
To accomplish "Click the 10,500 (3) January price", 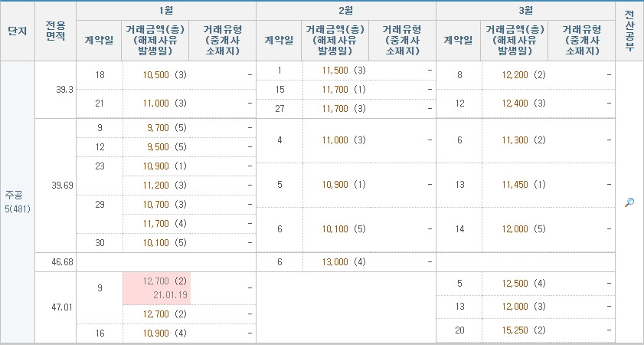I will point(165,75).
